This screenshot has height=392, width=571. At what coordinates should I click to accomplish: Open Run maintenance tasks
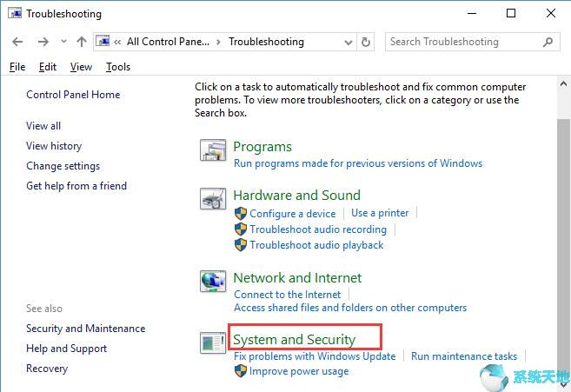point(464,356)
